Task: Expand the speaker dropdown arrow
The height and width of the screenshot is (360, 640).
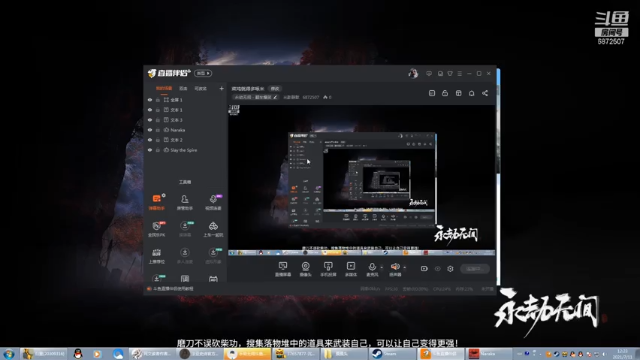Action: 404,268
